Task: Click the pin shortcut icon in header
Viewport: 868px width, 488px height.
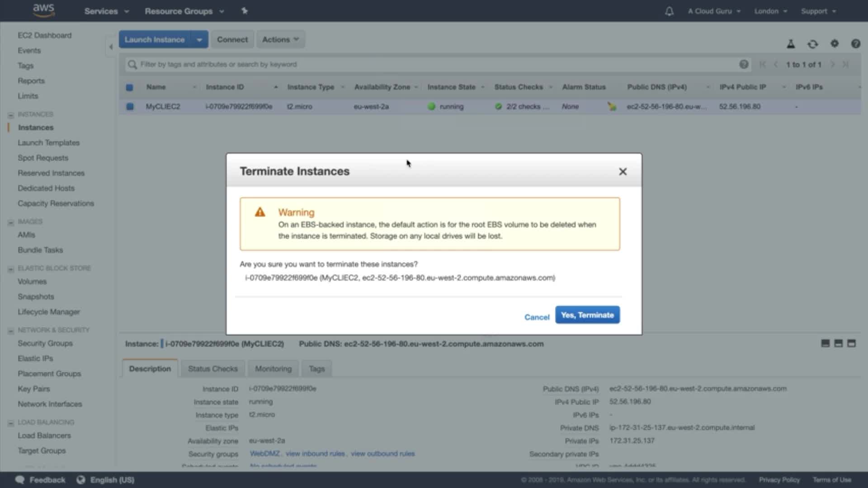Action: [x=245, y=11]
